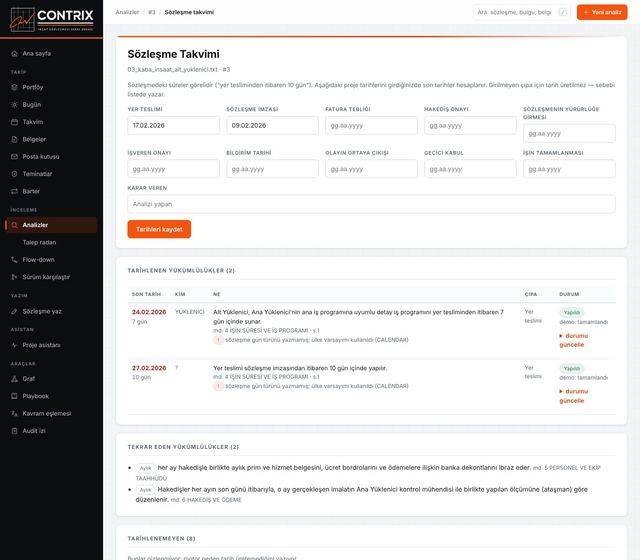Screen dimensions: 640x560
Task: Expand durumu güncelle for 27.02.2026 row
Action: (573, 396)
